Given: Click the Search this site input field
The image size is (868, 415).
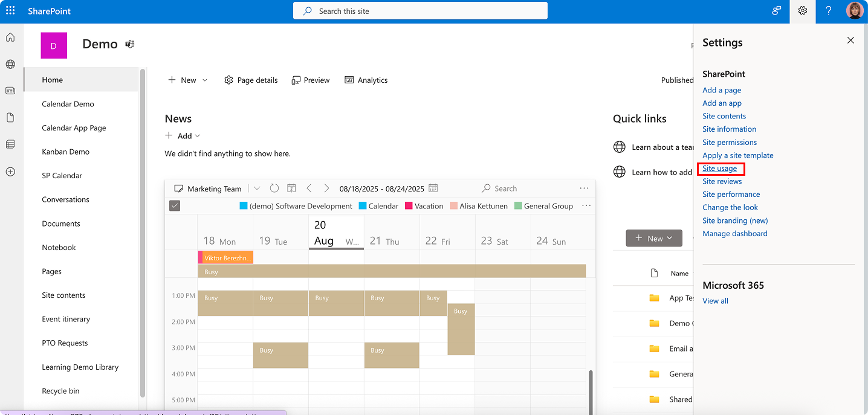Looking at the screenshot, I should tap(420, 10).
